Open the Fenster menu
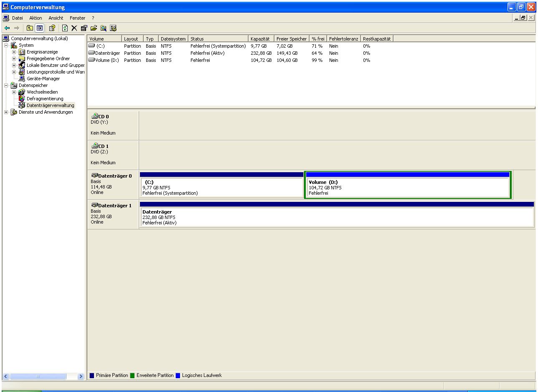Screen dimensions: 538x392 (x=78, y=18)
